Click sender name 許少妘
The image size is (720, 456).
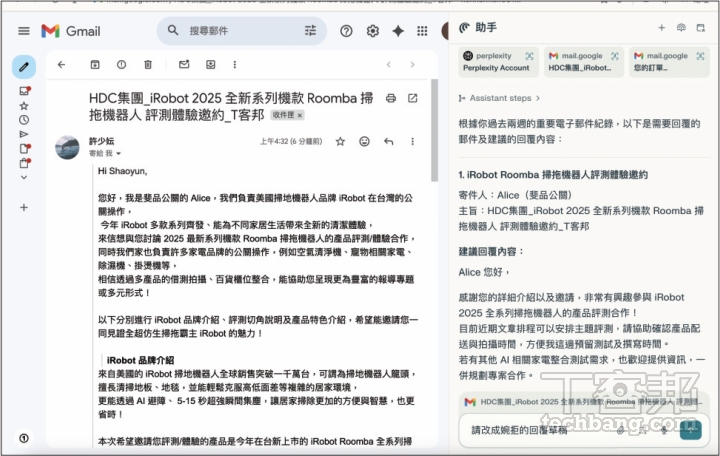pyautogui.click(x=101, y=141)
